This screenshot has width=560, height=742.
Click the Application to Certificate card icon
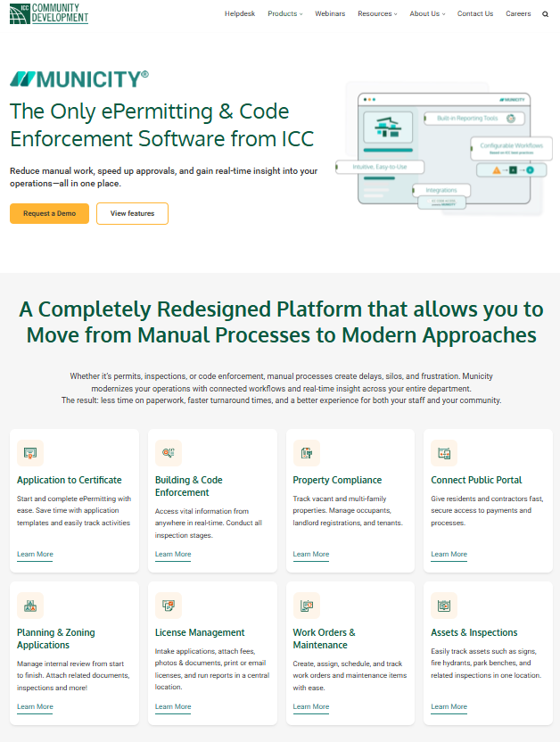(x=30, y=453)
